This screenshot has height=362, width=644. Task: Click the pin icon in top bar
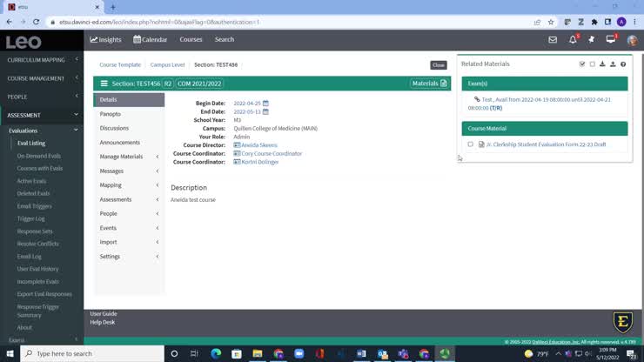click(592, 40)
